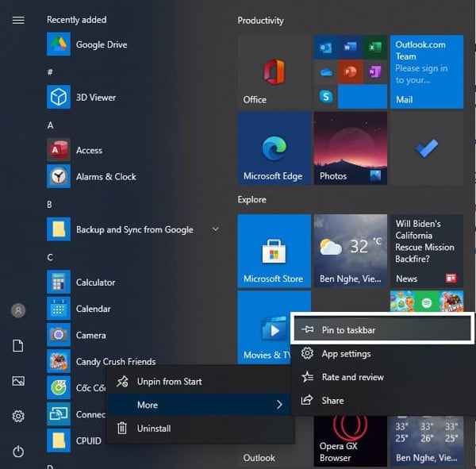Open the Calculator app icon

pyautogui.click(x=59, y=282)
